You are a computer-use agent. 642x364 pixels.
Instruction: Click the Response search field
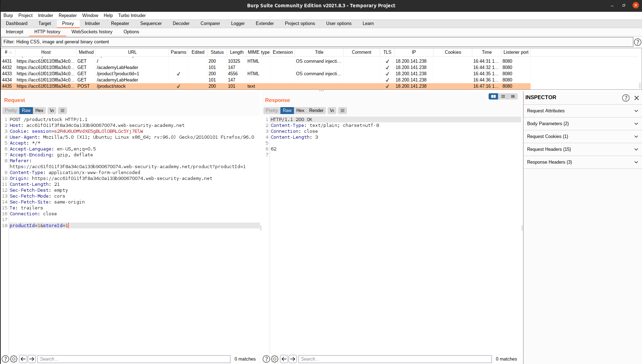tap(395, 359)
